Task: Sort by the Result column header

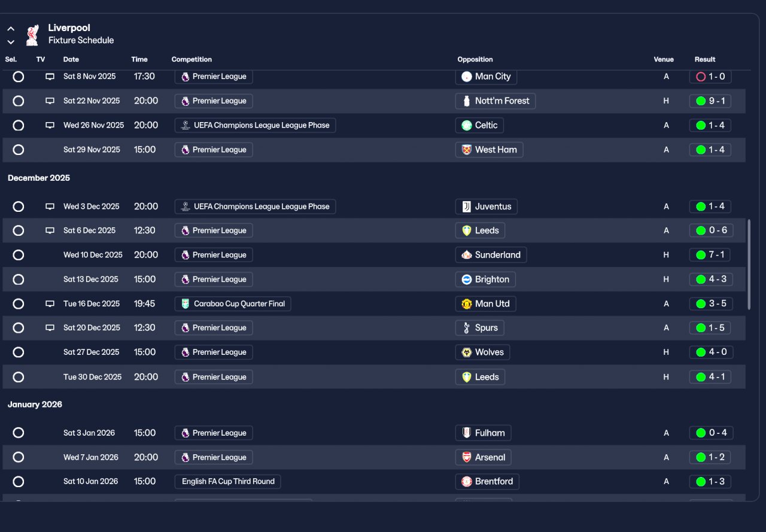Action: tap(705, 59)
